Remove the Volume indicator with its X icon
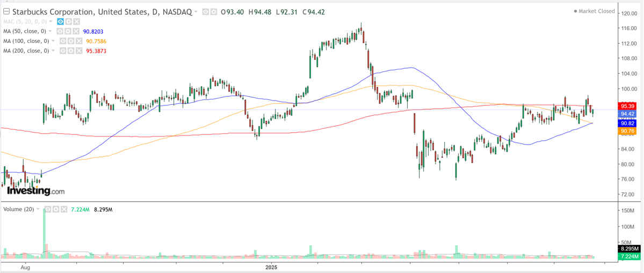This screenshot has height=273, width=644. (x=64, y=209)
